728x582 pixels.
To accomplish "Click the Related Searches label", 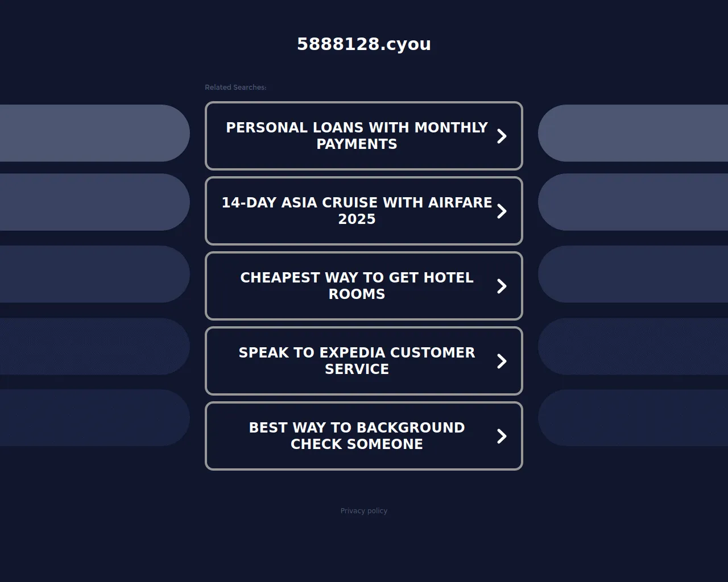I will point(235,88).
